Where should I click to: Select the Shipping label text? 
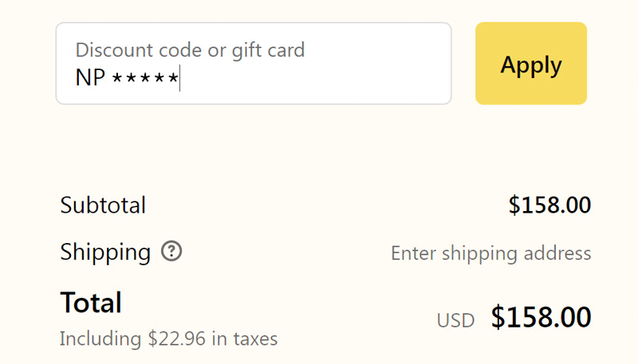tap(105, 252)
